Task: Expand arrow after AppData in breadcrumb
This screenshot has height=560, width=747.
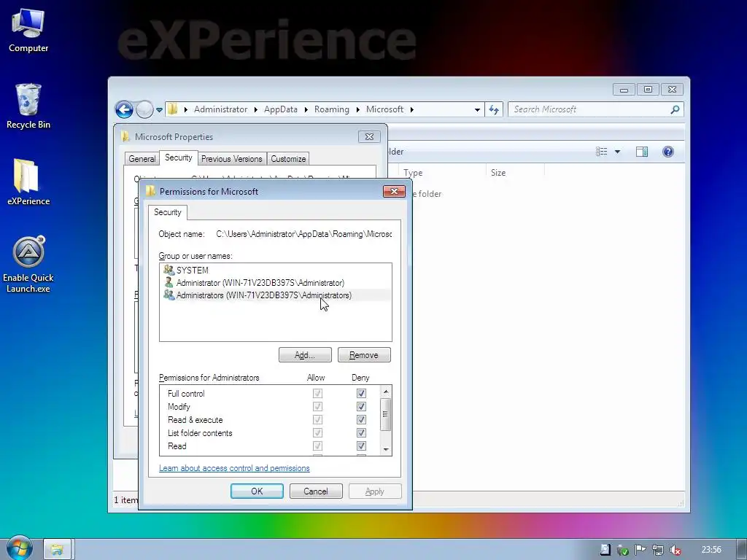Action: 306,109
